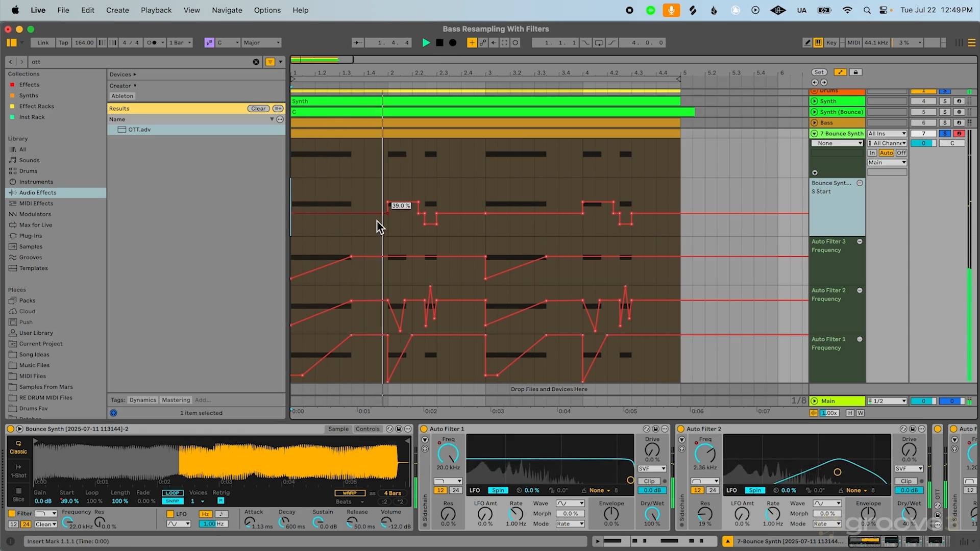Image resolution: width=980 pixels, height=551 pixels.
Task: Disarm recording on the 7 Bounce Synth track
Action: tap(960, 133)
